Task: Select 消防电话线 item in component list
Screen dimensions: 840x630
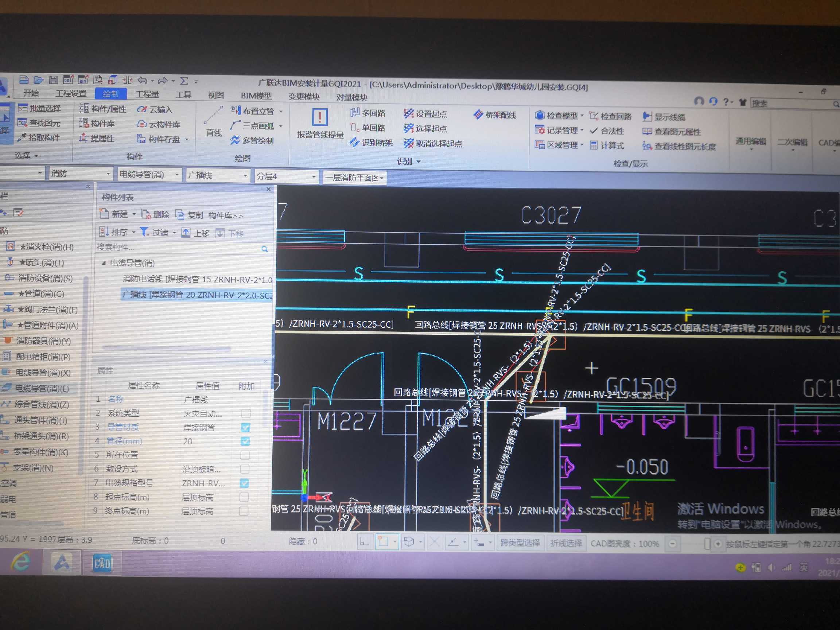Action: [198, 280]
